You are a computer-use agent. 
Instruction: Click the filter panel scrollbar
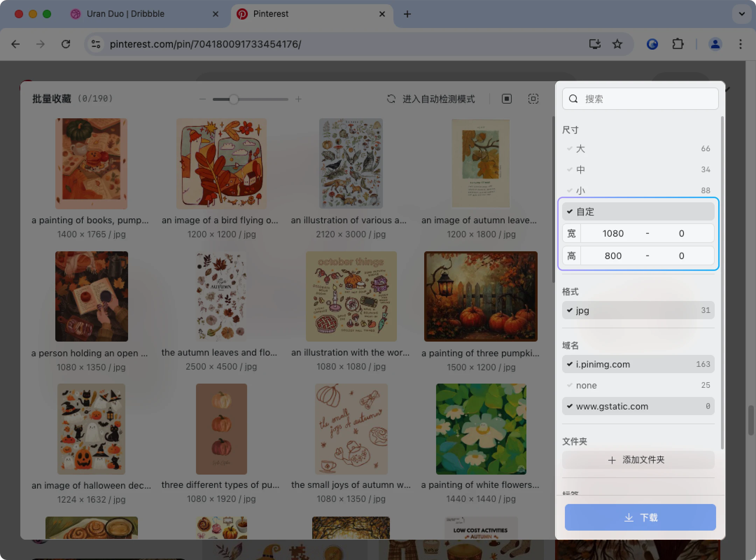[x=722, y=283]
